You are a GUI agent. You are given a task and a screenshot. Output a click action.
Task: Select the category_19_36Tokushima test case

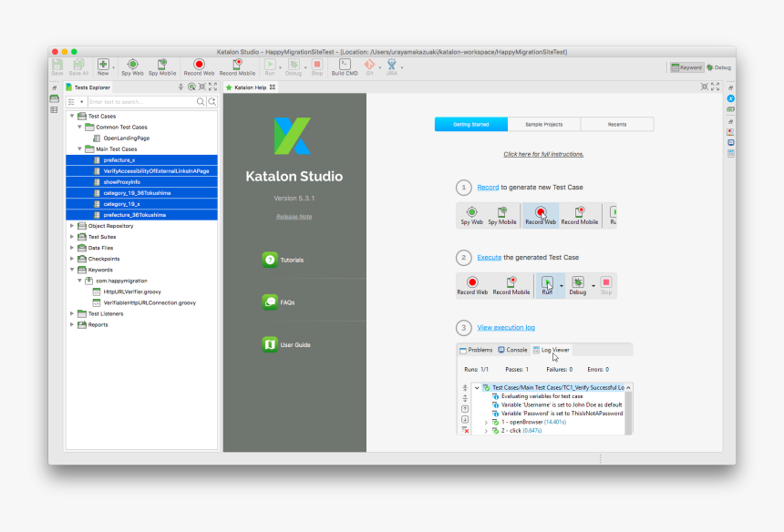(141, 193)
